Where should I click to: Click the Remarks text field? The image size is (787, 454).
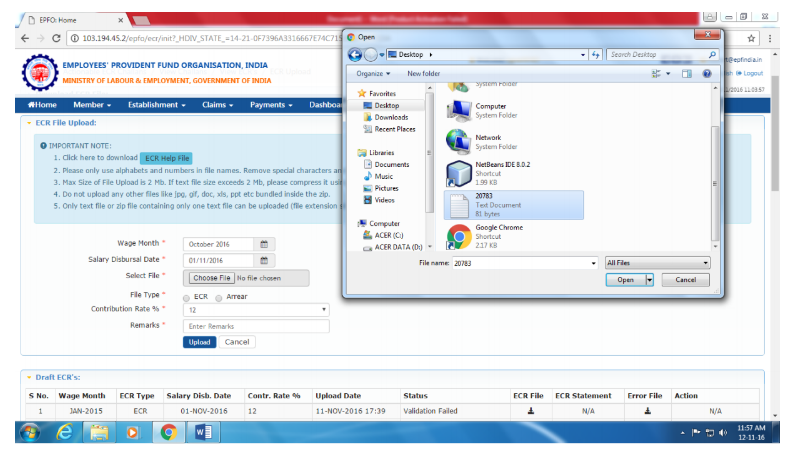pos(256,326)
